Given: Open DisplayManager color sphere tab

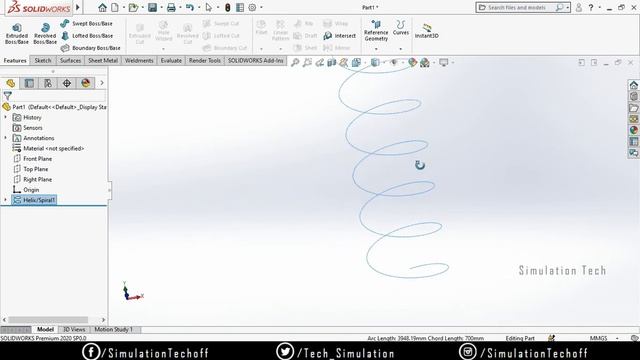Looking at the screenshot, I should click(85, 83).
